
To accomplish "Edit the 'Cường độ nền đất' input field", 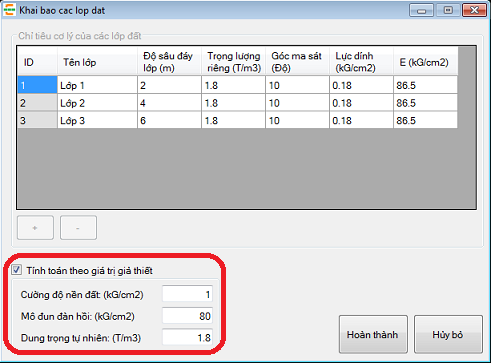I will pos(187,295).
